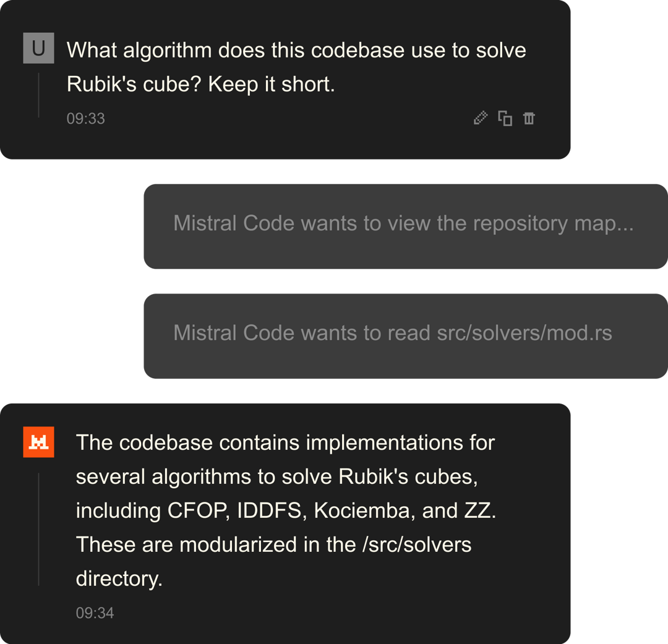The width and height of the screenshot is (668, 644).
Task: Click the pencil edit icon on user message
Action: coord(480,118)
